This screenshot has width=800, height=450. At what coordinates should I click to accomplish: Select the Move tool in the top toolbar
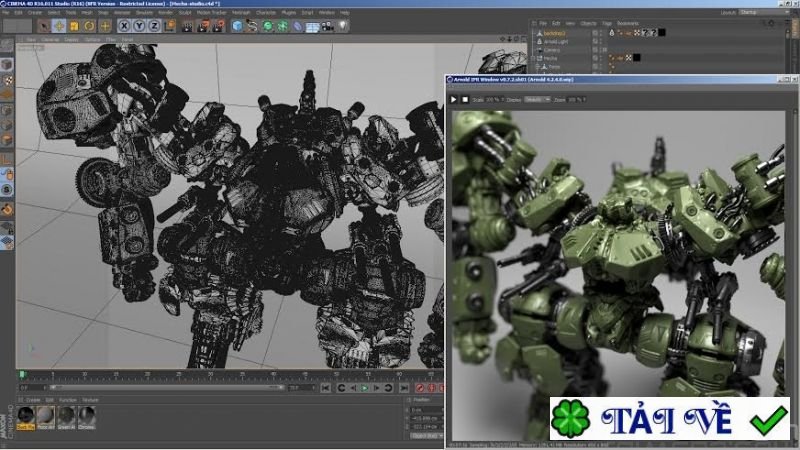click(x=59, y=25)
